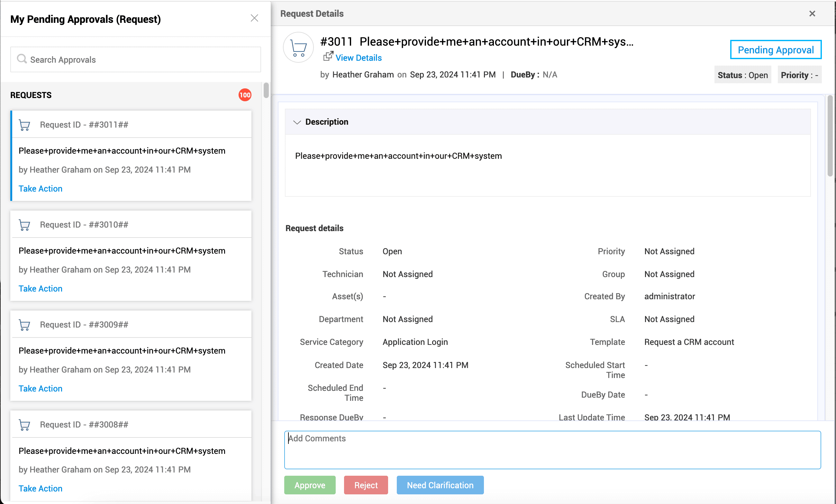This screenshot has height=504, width=836.
Task: Click into the Add Comments text box
Action: pyautogui.click(x=552, y=450)
